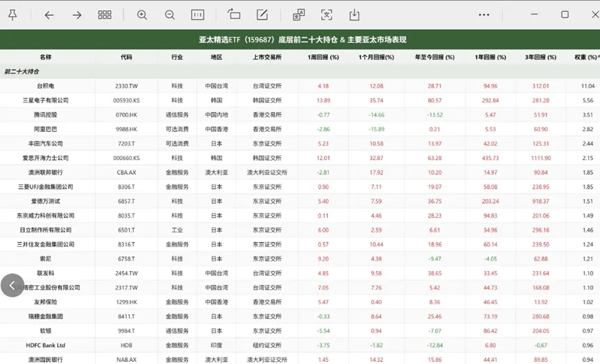This screenshot has height=364, width=600.
Task: Click the 工业 industry cell
Action: point(177,229)
